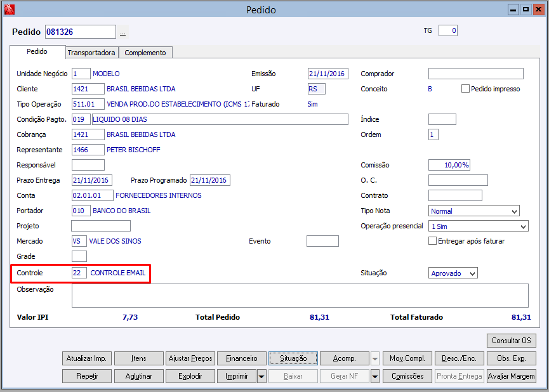Screen dimensions: 549x392
Task: Switch to the Complemento tab
Action: pos(145,53)
